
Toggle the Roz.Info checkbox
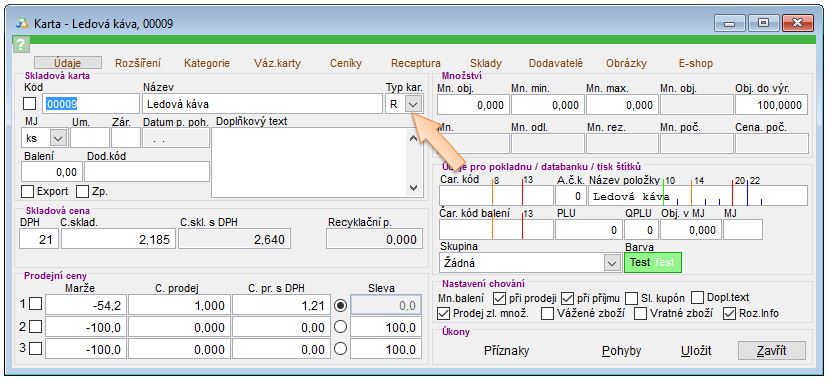tap(730, 314)
